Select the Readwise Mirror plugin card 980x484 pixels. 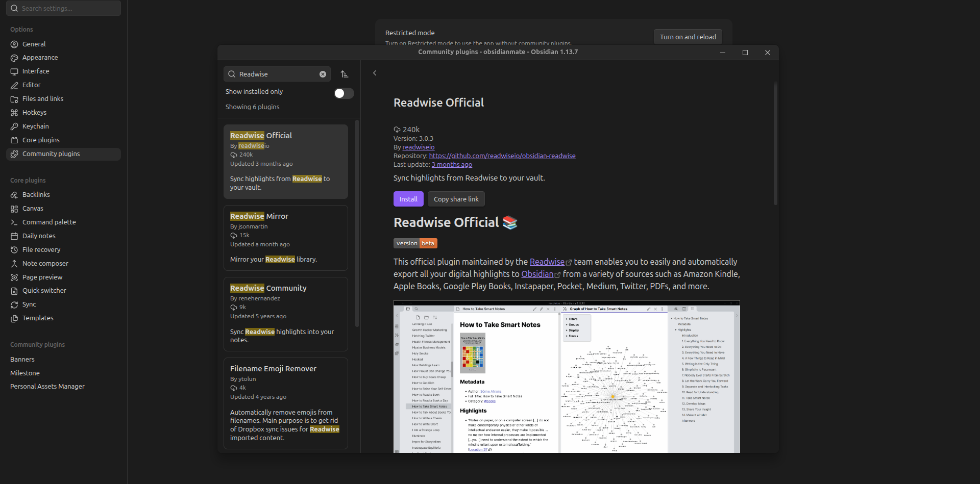pyautogui.click(x=286, y=238)
